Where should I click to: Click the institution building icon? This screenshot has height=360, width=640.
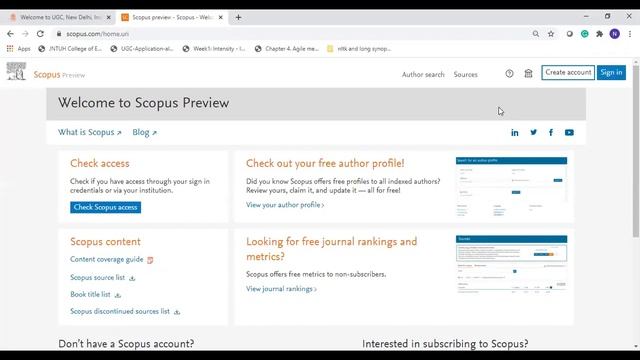(528, 73)
